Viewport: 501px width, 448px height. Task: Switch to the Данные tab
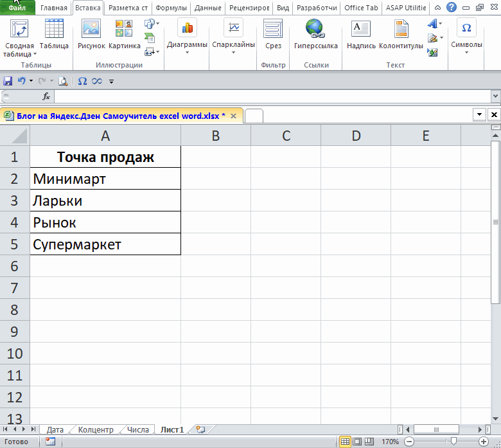coord(207,8)
